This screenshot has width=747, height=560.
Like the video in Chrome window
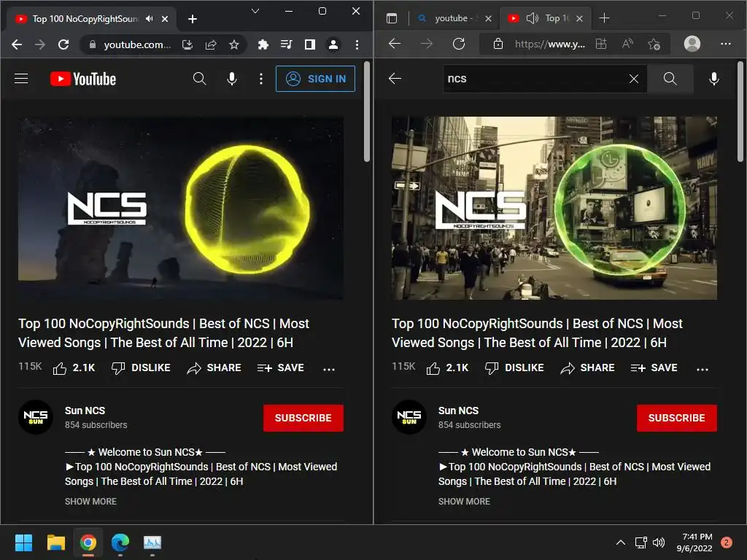[x=74, y=367]
